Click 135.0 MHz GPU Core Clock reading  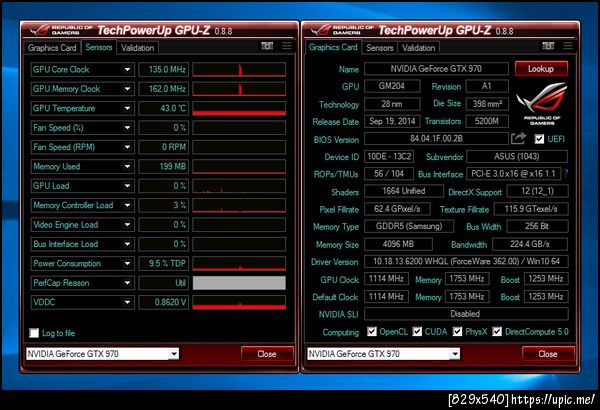pyautogui.click(x=163, y=70)
